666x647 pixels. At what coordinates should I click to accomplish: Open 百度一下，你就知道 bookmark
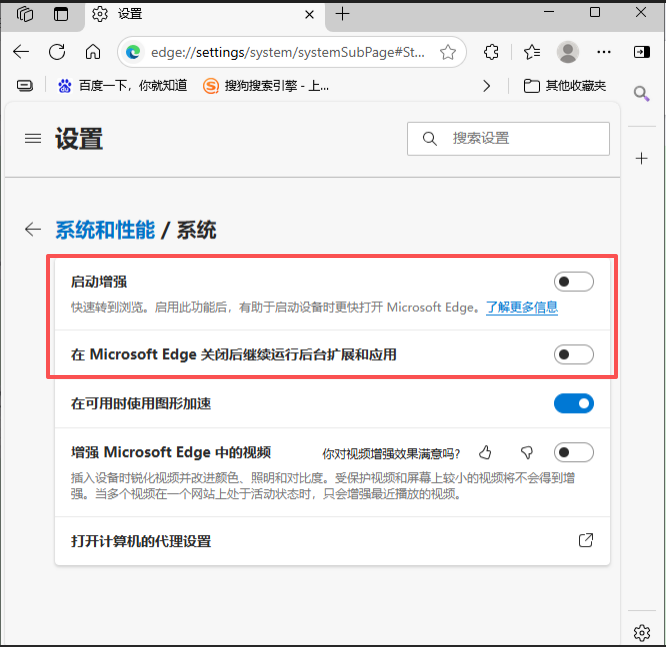[x=122, y=86]
